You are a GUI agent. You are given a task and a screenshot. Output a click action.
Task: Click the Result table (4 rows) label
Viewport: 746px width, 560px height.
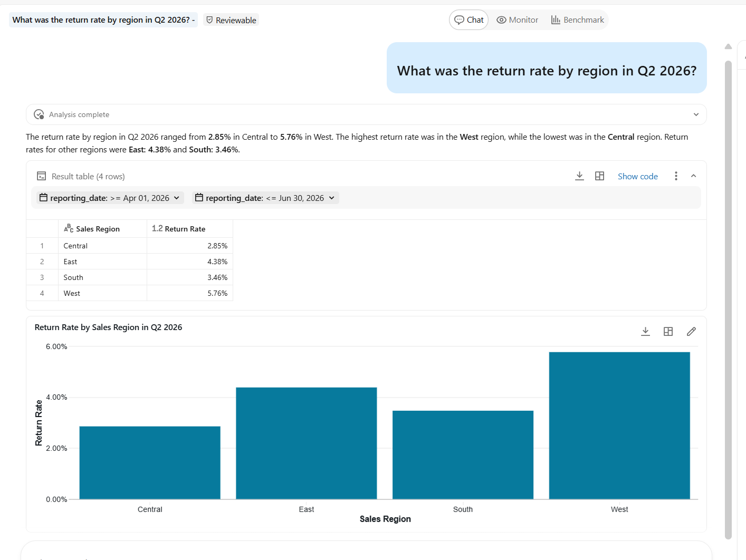pos(88,177)
